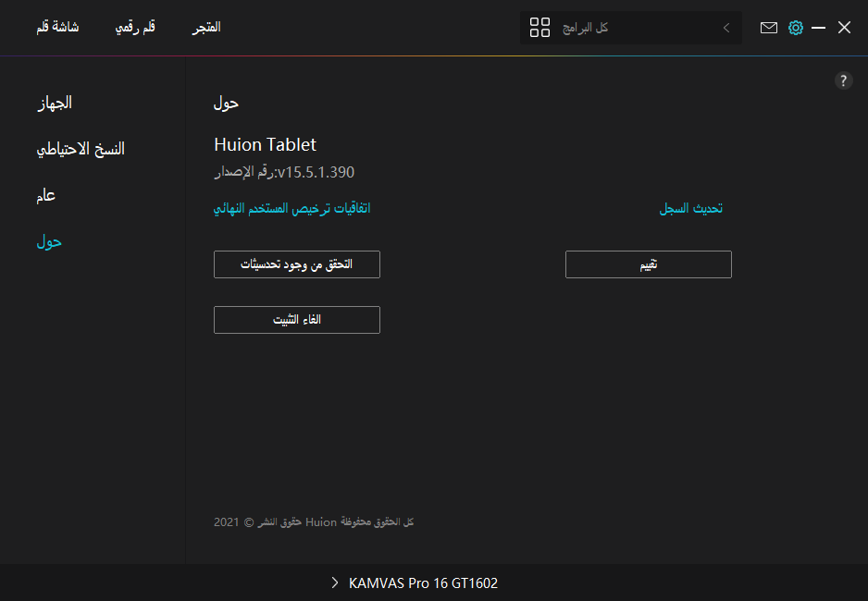Open the mail envelope icon
Screen dimensions: 868x601
[768, 28]
